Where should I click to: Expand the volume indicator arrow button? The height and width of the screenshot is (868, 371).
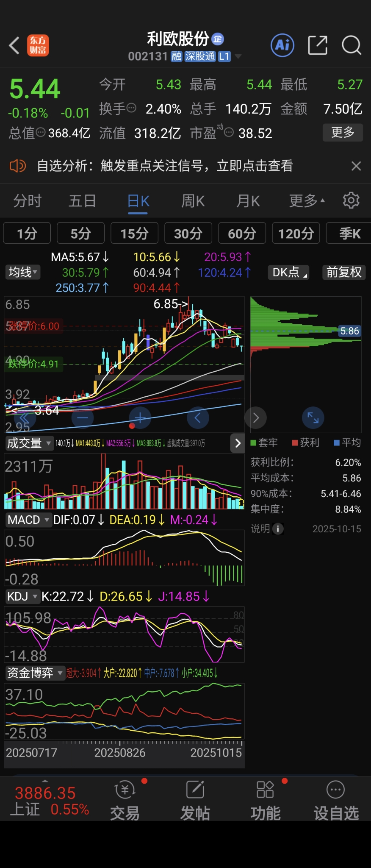click(237, 443)
